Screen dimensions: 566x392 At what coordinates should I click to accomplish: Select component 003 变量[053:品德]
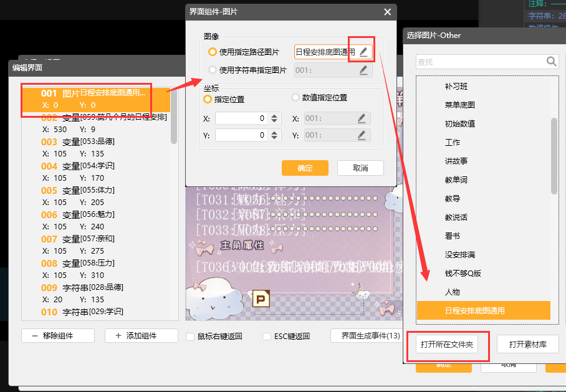pos(95,147)
